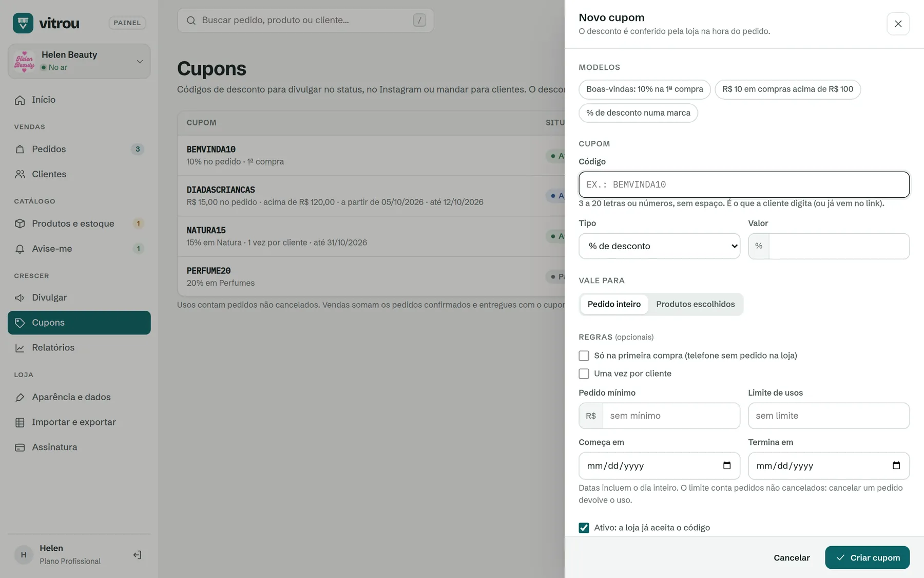Click the NATURA15 coupon row
This screenshot has height=578, width=924.
tap(371, 236)
